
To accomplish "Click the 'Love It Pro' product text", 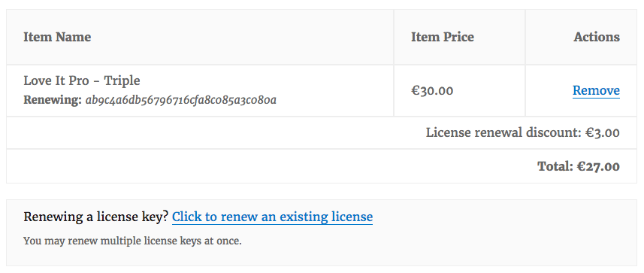I will click(56, 80).
